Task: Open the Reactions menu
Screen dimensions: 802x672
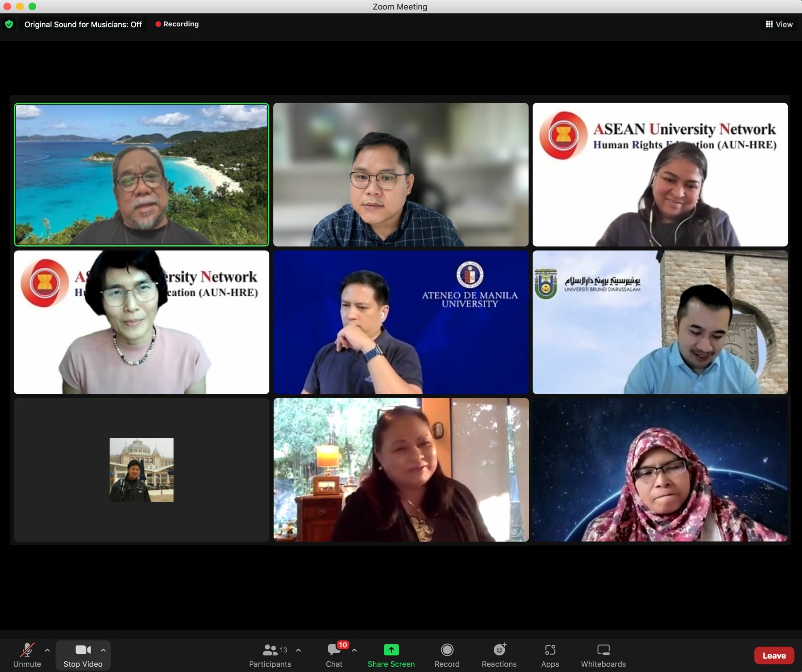Action: [499, 655]
